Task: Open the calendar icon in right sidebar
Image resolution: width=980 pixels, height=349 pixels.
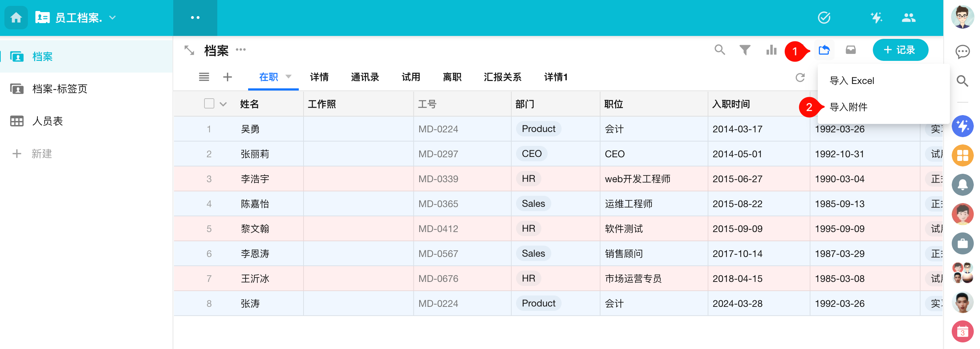Action: [962, 331]
